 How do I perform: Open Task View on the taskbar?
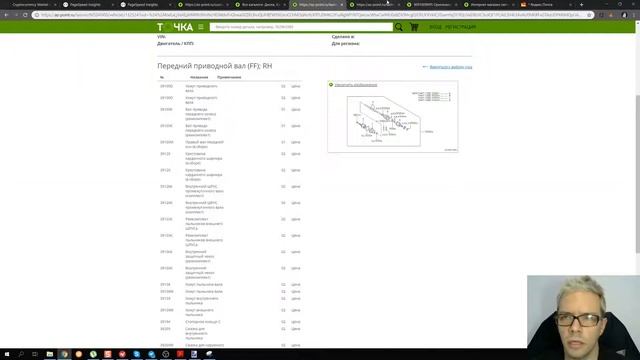click(35, 354)
